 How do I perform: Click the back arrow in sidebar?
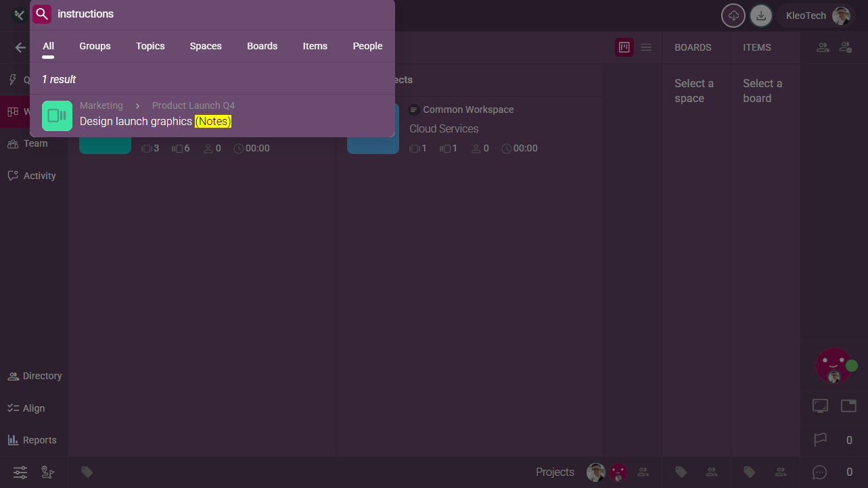[20, 47]
